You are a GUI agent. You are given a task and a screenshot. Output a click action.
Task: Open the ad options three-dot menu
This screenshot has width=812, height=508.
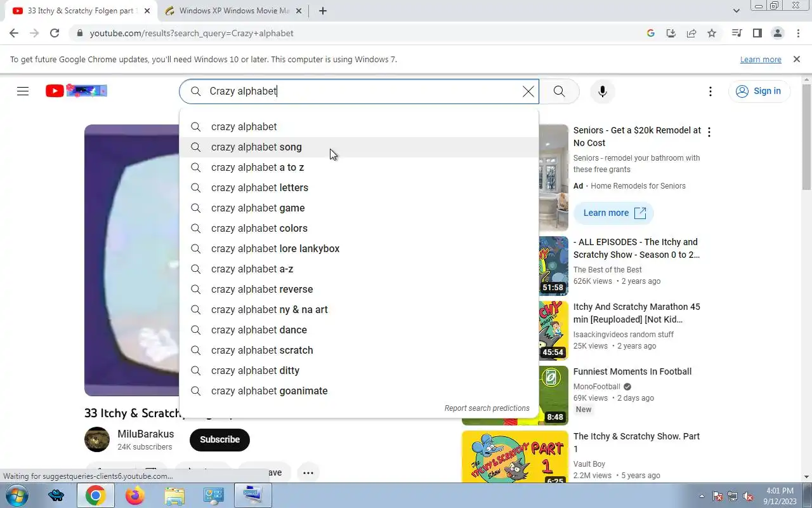point(709,132)
